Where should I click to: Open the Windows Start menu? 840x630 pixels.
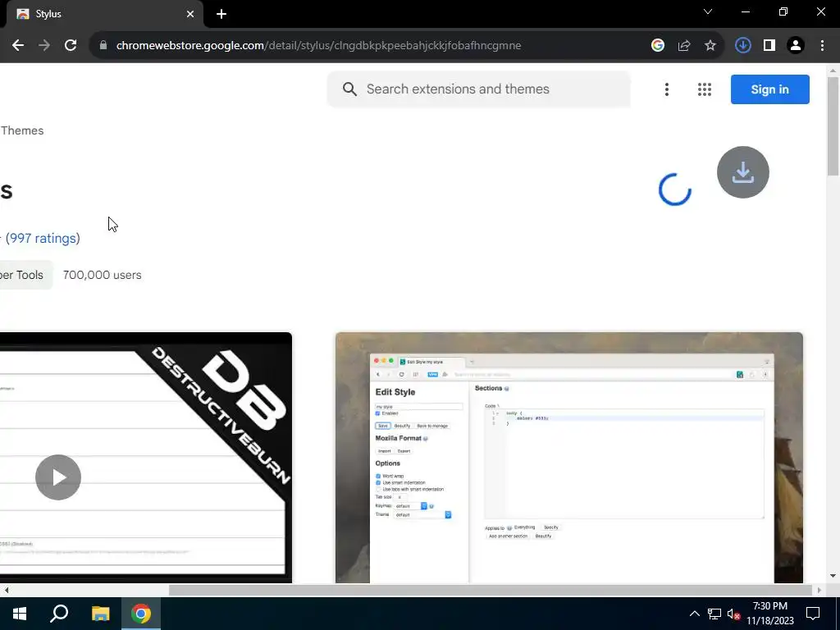(x=20, y=614)
